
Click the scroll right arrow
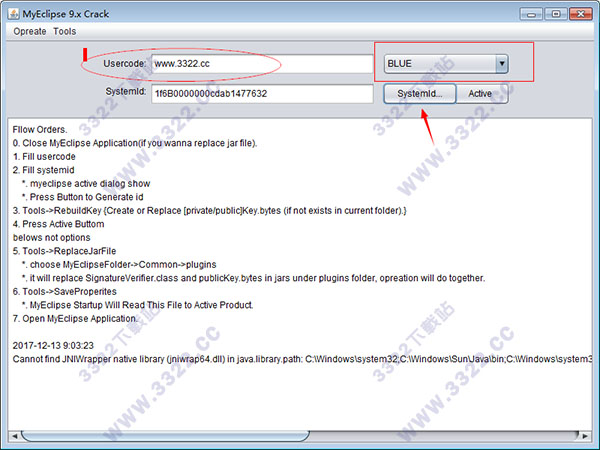(585, 436)
